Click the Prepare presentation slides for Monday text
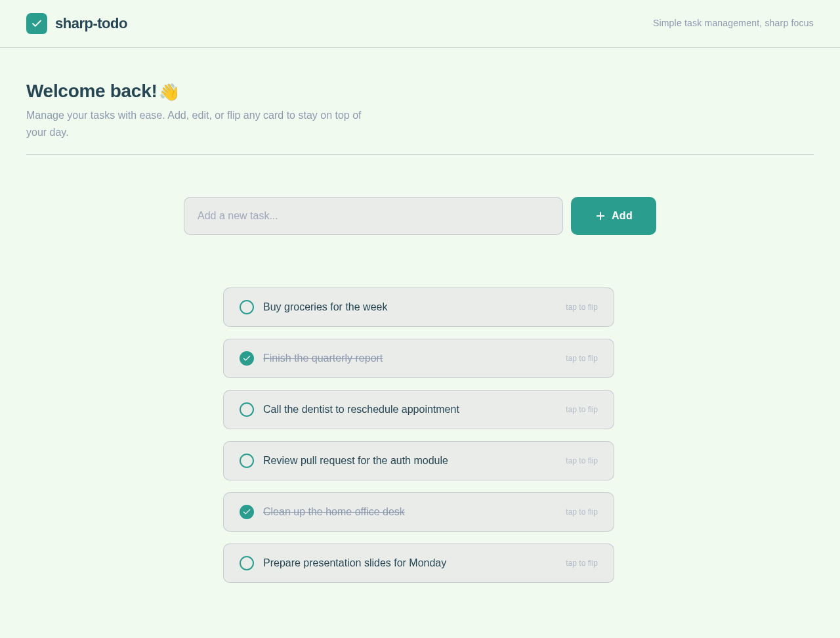840x638 pixels. click(354, 563)
